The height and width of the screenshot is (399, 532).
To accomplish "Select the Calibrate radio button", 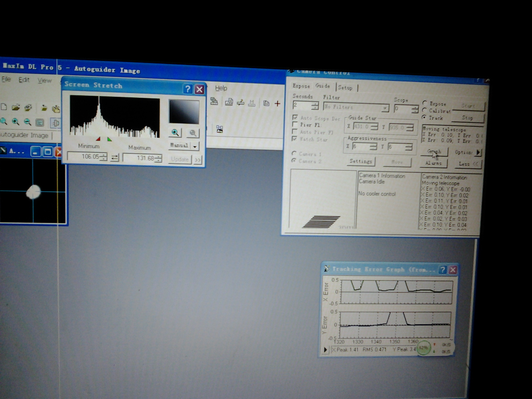I will (x=424, y=110).
